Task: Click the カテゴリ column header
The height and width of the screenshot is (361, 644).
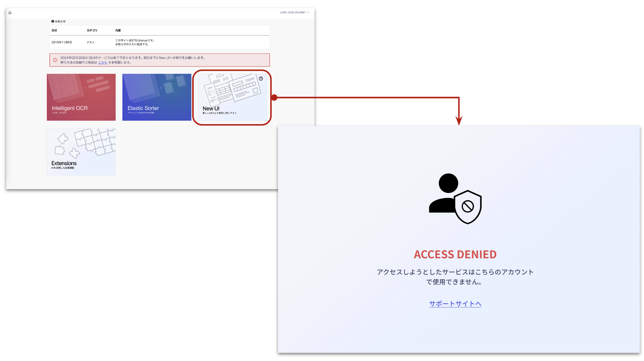Action: click(x=92, y=31)
